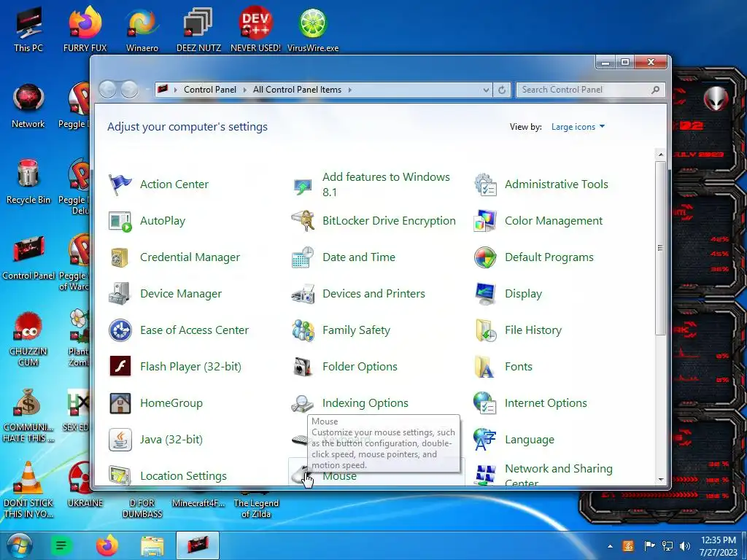Open the HomeGroup house icon

tap(120, 403)
